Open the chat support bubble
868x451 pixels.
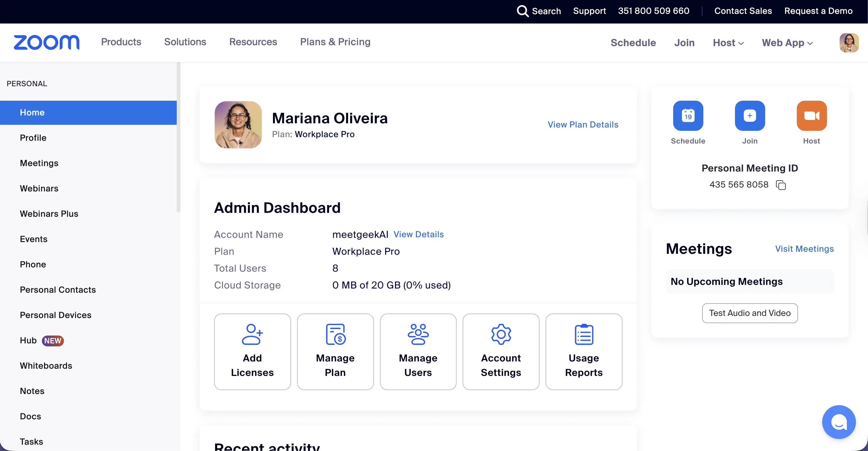pos(838,422)
